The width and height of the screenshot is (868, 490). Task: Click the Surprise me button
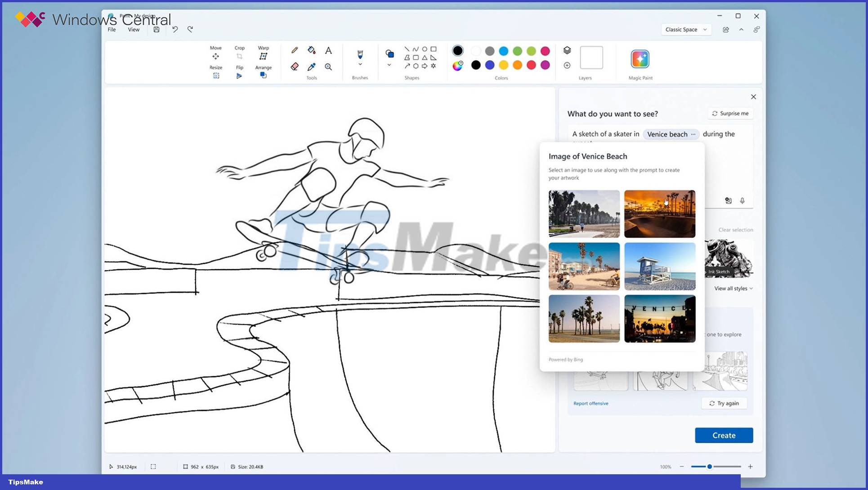(x=730, y=113)
